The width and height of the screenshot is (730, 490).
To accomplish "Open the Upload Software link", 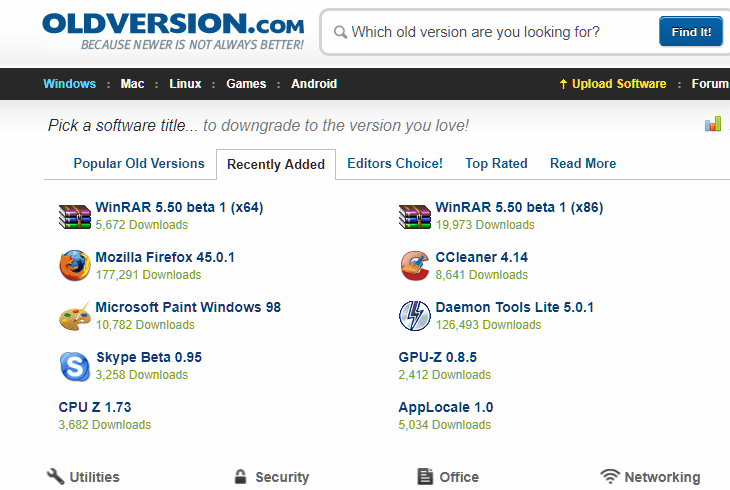I will pyautogui.click(x=619, y=84).
